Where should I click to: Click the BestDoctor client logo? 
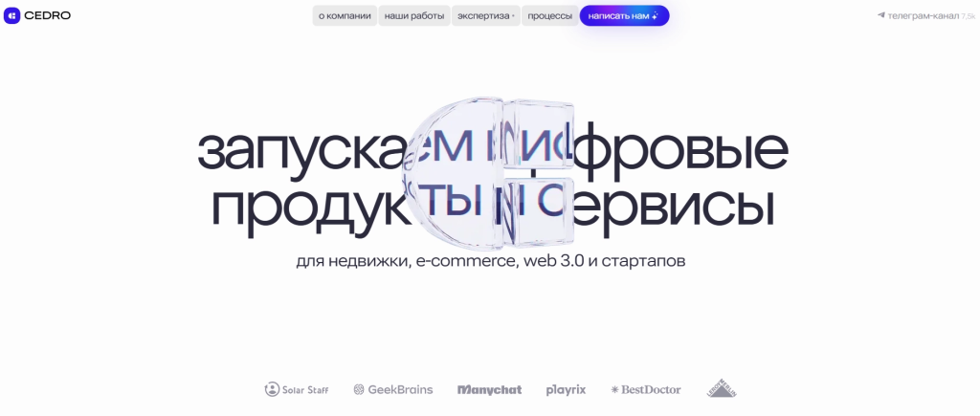coord(646,390)
